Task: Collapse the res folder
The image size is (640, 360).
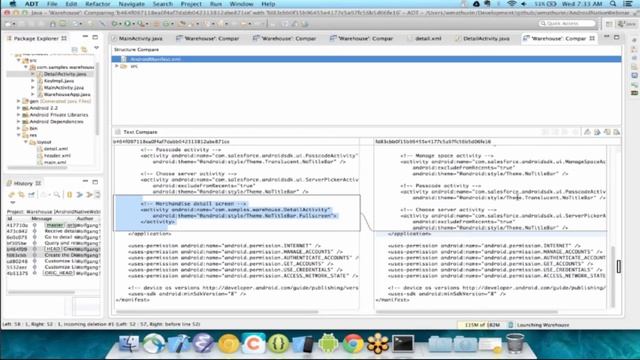Action: coord(19,135)
